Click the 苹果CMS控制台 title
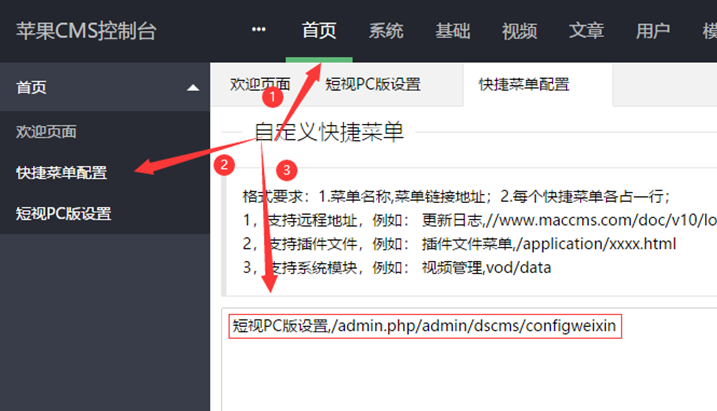 click(x=86, y=31)
